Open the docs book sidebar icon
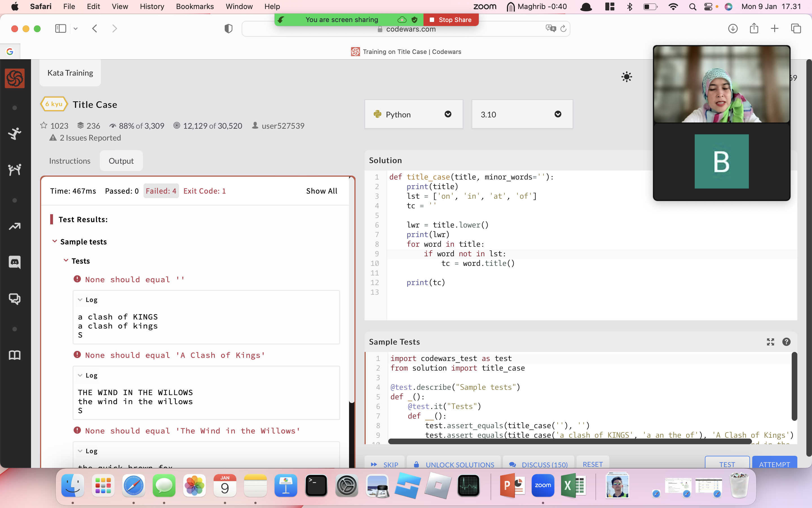This screenshot has height=508, width=812. pos(14,355)
